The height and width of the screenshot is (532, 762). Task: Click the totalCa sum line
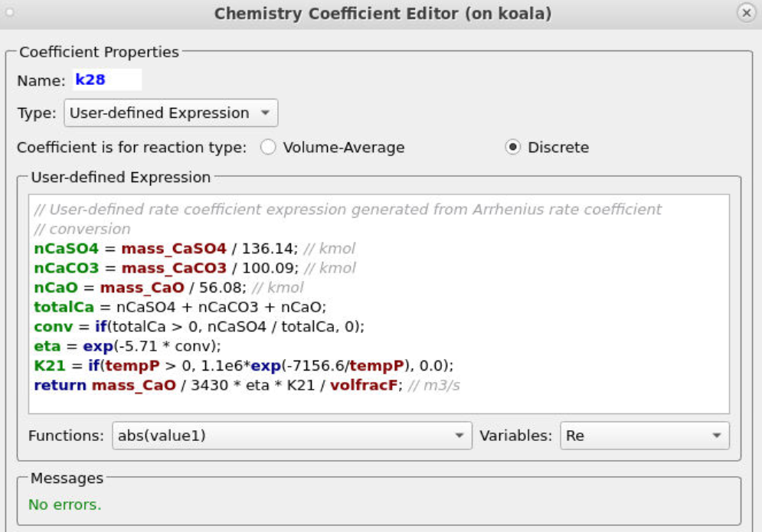[x=180, y=307]
